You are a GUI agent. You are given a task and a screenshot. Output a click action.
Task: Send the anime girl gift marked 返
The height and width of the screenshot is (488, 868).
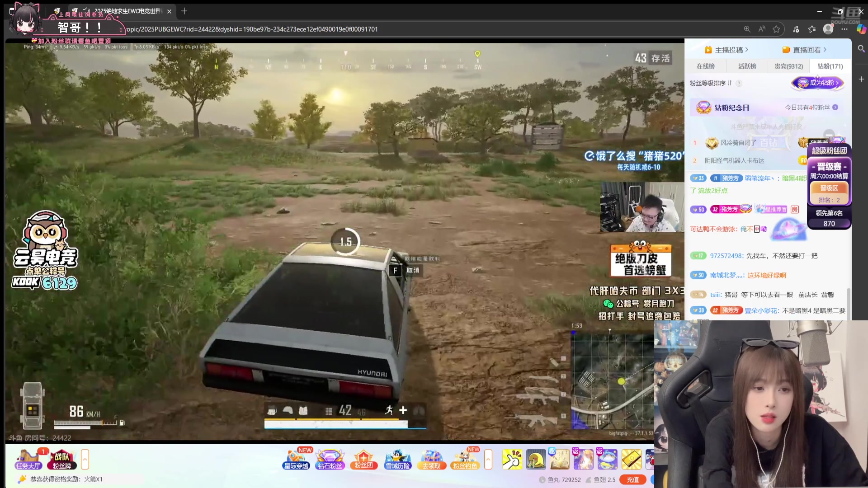[584, 460]
